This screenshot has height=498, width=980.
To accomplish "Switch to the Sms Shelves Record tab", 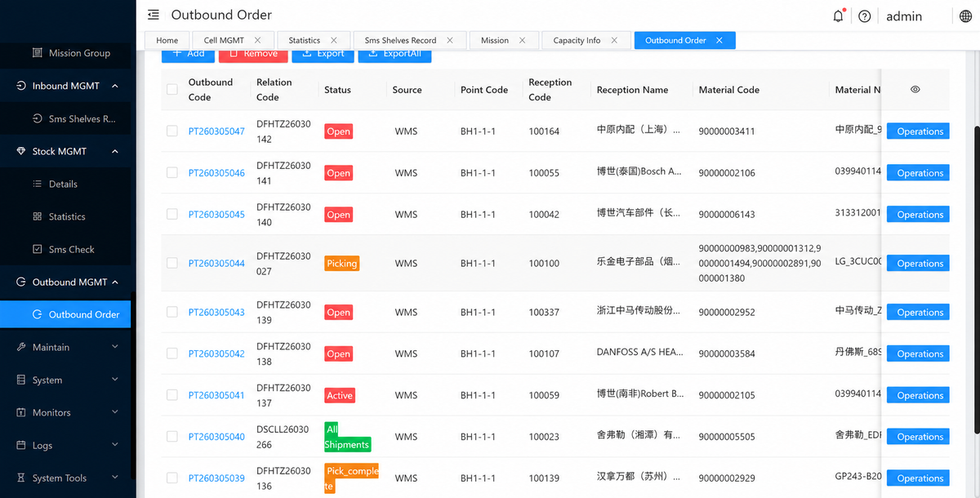I will click(400, 40).
